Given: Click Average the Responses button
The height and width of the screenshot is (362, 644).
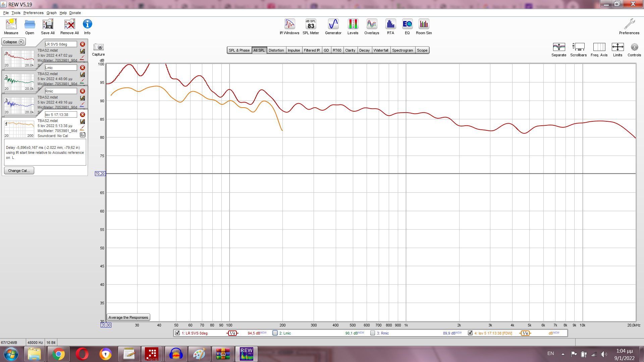Looking at the screenshot, I should coord(128,317).
